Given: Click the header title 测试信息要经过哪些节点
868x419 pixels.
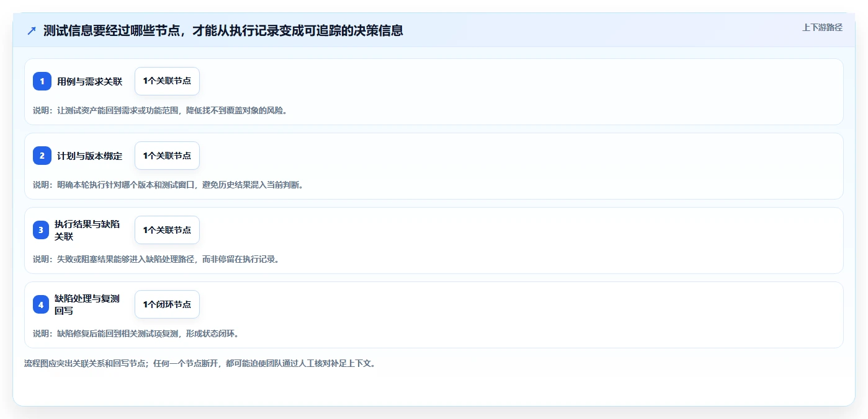Looking at the screenshot, I should (223, 30).
